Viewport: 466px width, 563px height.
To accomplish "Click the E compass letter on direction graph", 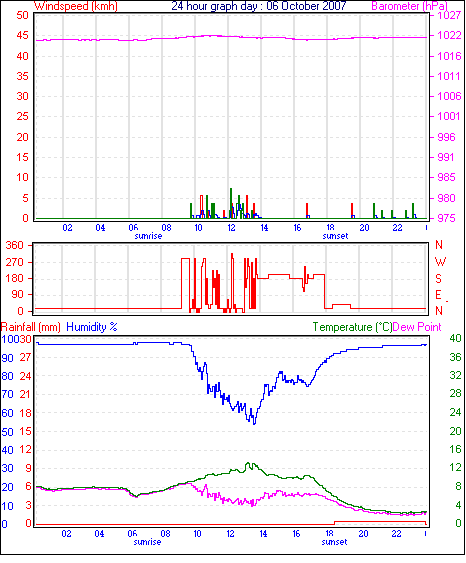I will coord(438,295).
